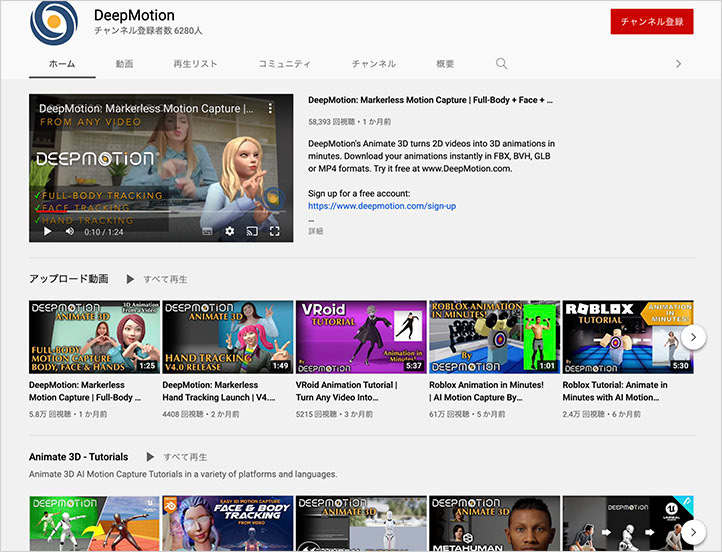Click '58,393 回視聴・1 か月前' text

pyautogui.click(x=349, y=122)
